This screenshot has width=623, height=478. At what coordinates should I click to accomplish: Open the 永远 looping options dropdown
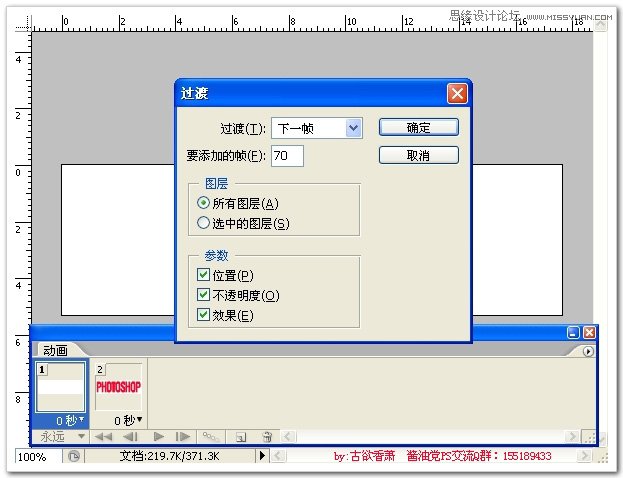(63, 437)
